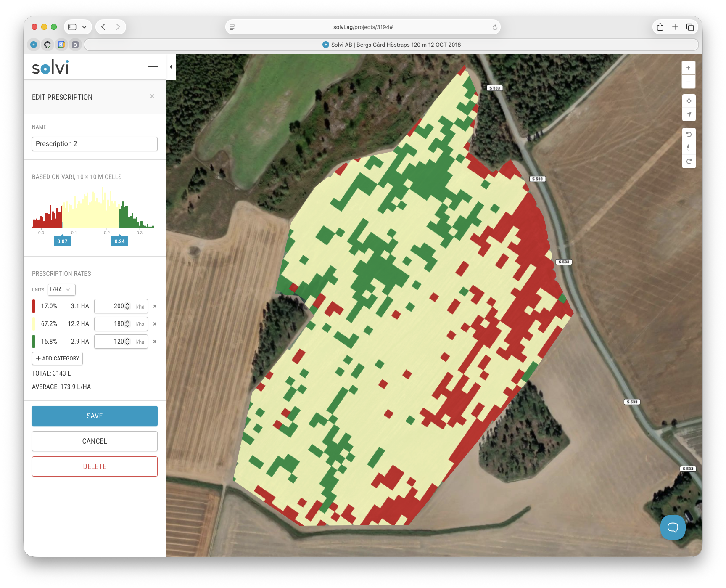Open the sidebar options chevron
Viewport: 726px width, 588px height.
click(84, 27)
